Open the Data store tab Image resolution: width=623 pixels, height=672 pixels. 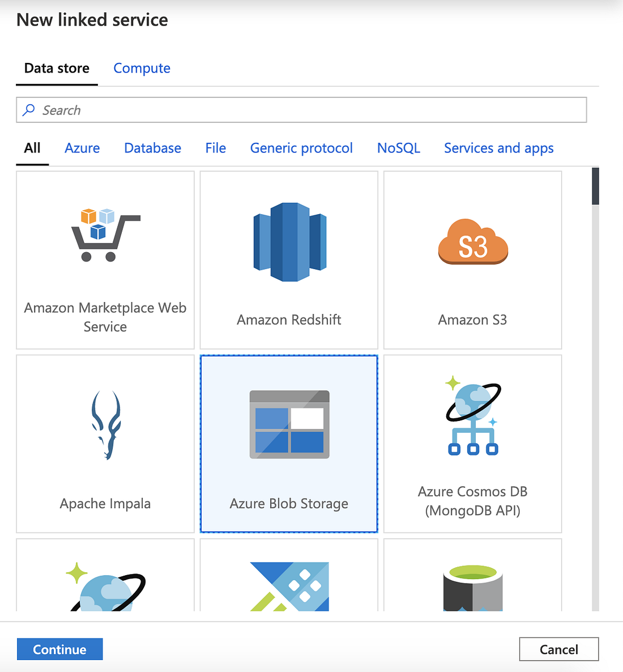click(57, 68)
